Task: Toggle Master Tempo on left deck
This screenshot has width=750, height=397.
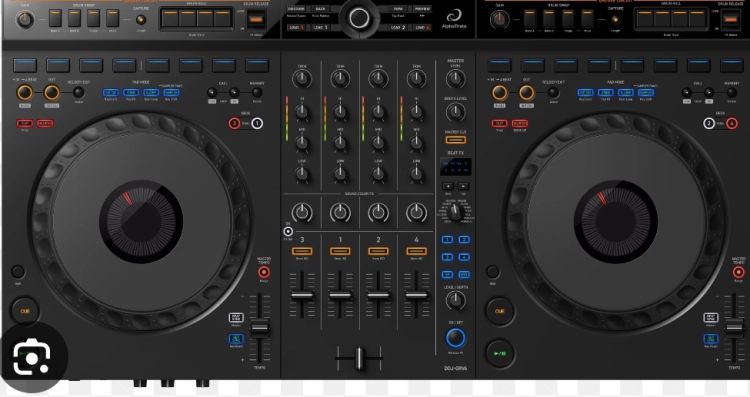Action: (x=264, y=272)
